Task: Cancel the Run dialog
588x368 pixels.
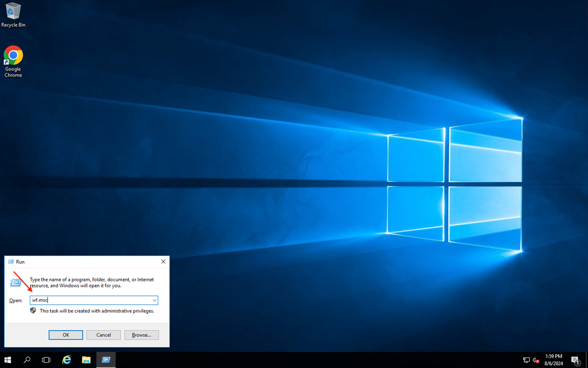Action: pyautogui.click(x=103, y=335)
